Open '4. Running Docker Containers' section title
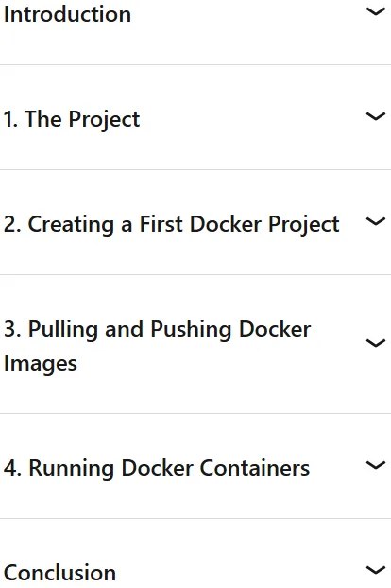Screen dimensions: 391x588 coord(157,468)
